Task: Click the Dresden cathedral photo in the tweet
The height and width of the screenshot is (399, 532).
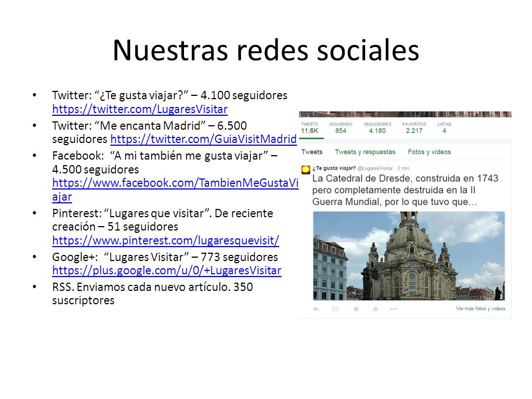Action: point(409,256)
